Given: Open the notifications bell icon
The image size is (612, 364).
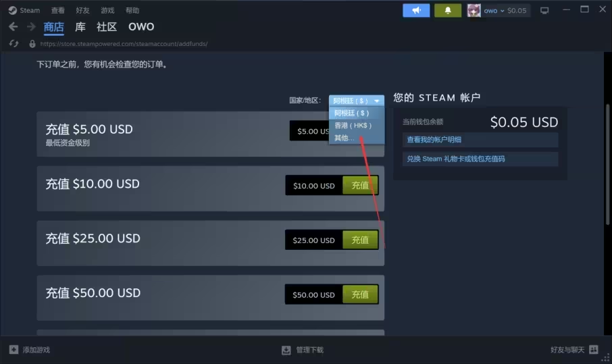Looking at the screenshot, I should coord(448,11).
